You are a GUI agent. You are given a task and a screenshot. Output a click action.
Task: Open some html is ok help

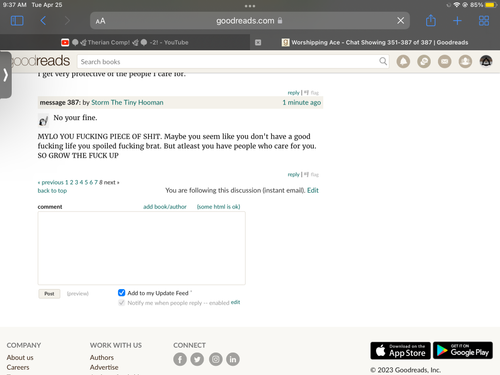tap(218, 207)
